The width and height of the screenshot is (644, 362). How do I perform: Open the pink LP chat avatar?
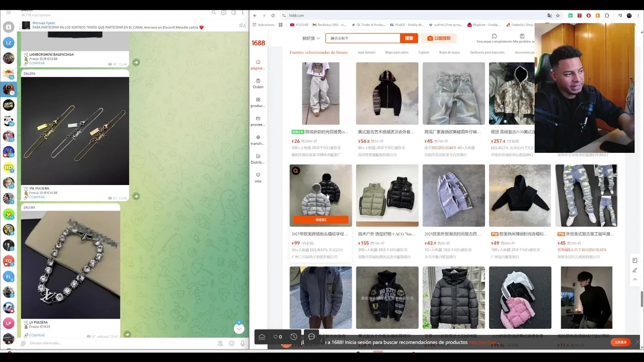[8, 323]
